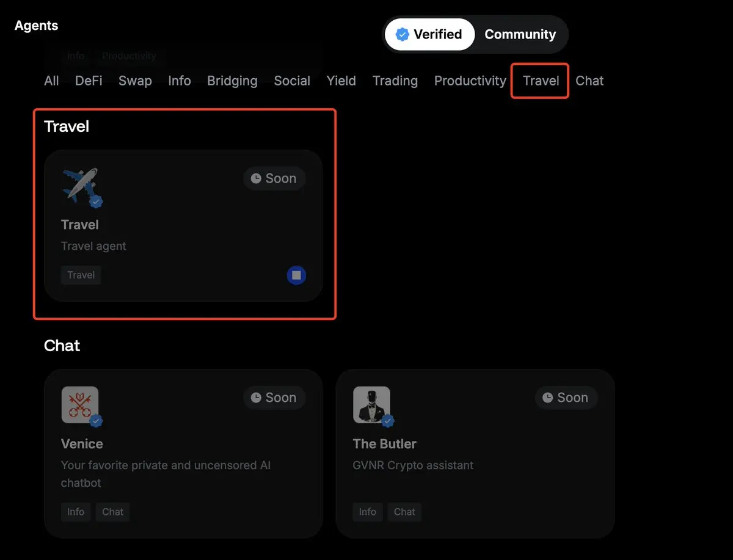Select the Travel category tab

click(541, 81)
